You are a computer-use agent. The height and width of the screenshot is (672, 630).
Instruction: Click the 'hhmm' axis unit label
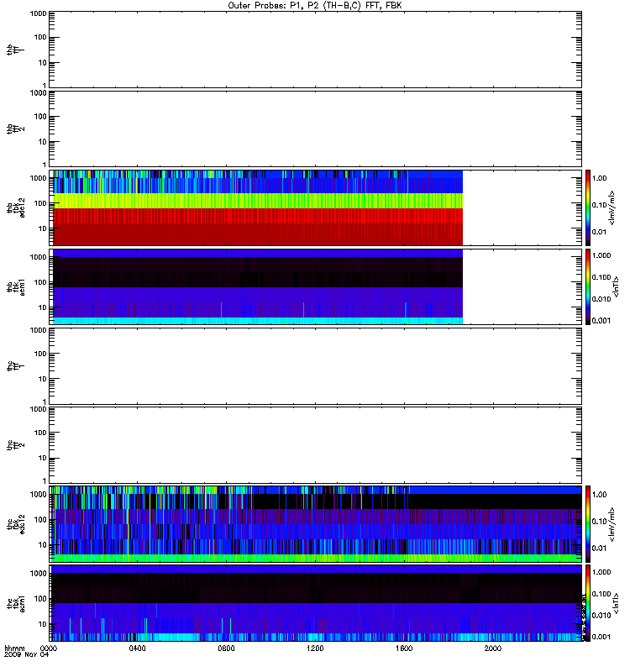[14, 648]
